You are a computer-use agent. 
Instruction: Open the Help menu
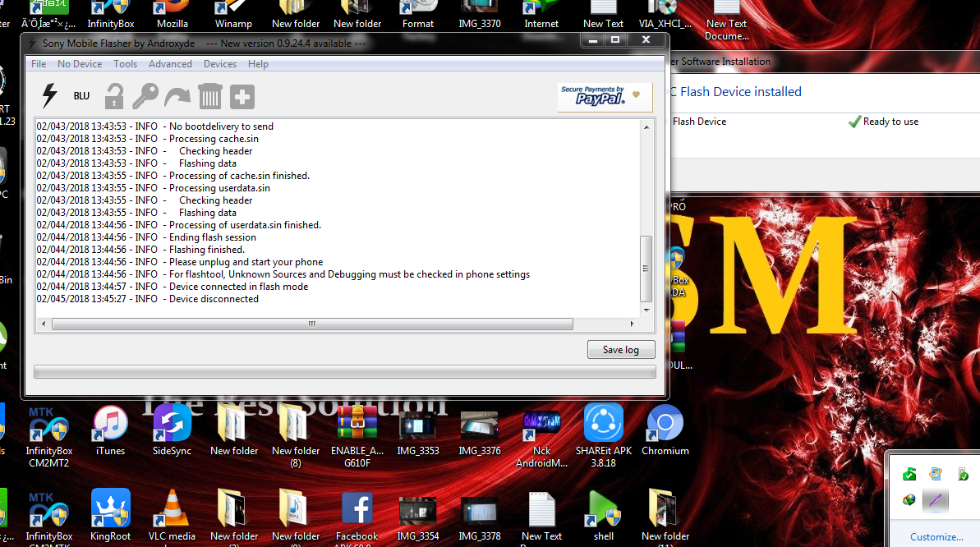(258, 64)
